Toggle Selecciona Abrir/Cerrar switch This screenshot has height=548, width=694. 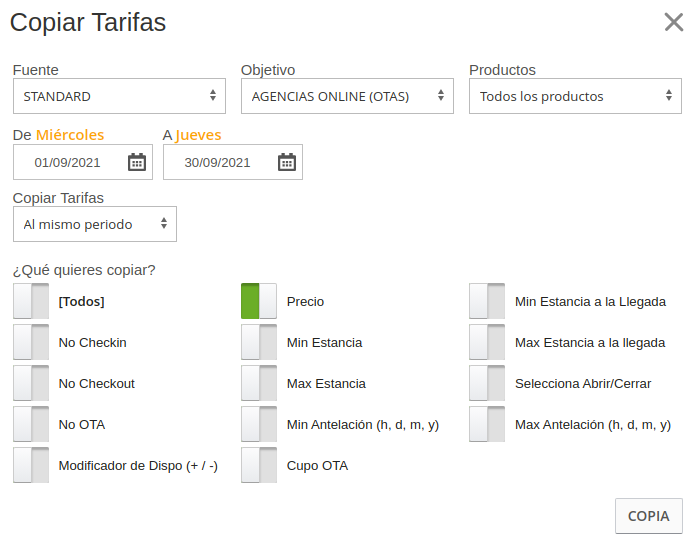click(487, 383)
